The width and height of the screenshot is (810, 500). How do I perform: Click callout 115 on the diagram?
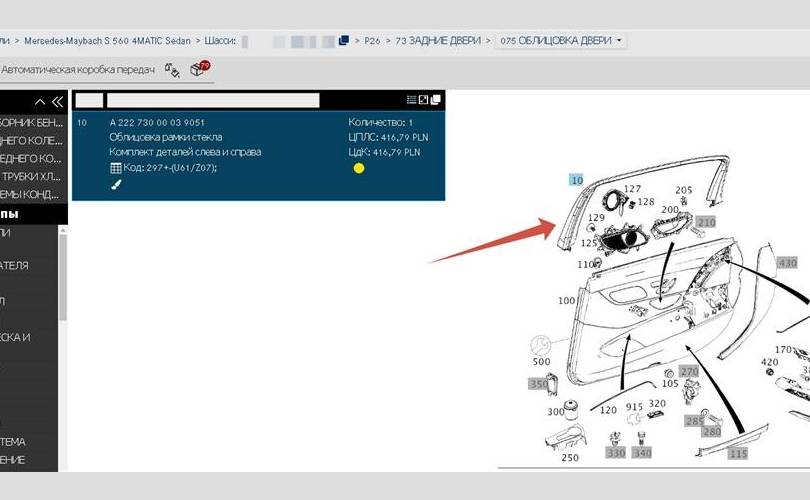click(738, 454)
